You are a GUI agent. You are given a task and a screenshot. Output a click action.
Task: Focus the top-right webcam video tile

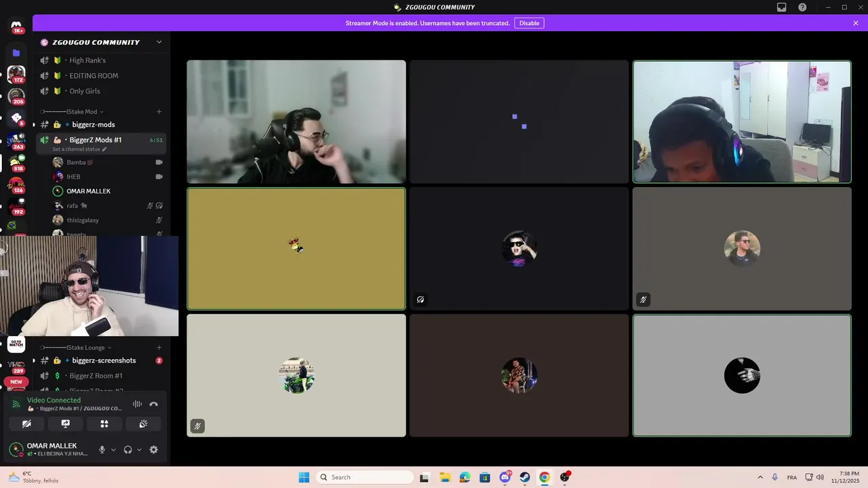click(742, 122)
